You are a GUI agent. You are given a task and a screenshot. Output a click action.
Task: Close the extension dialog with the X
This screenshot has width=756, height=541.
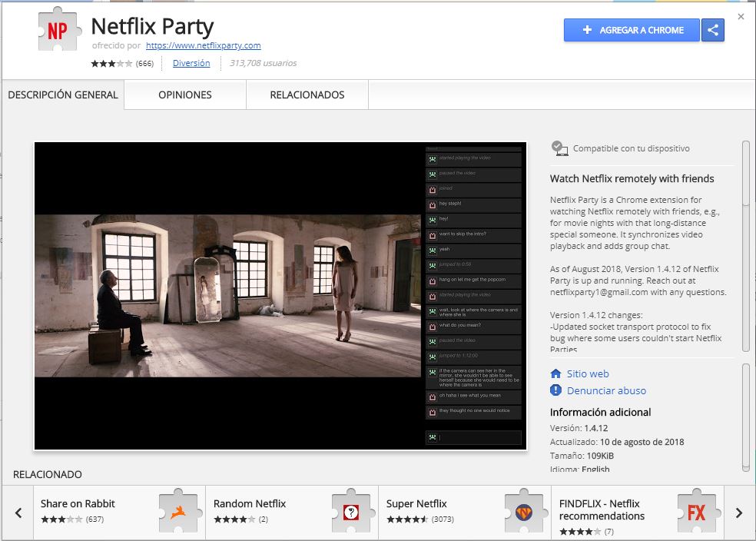(741, 16)
